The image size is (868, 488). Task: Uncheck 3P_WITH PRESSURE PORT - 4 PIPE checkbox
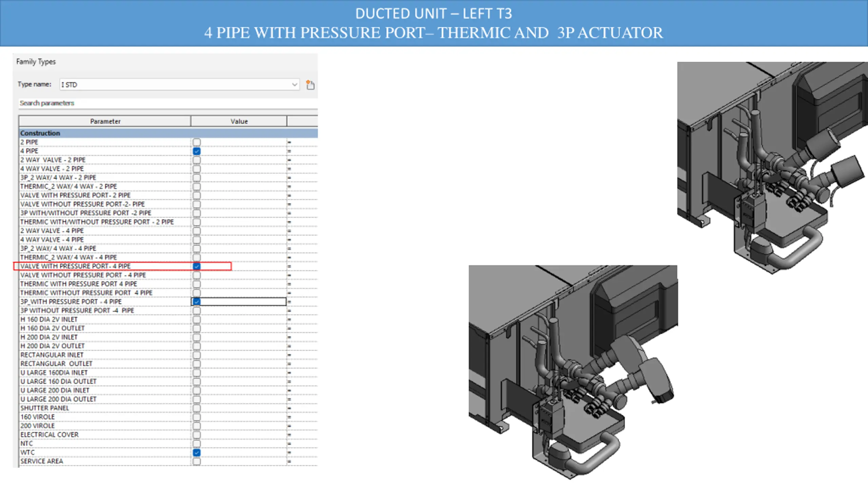coord(197,302)
